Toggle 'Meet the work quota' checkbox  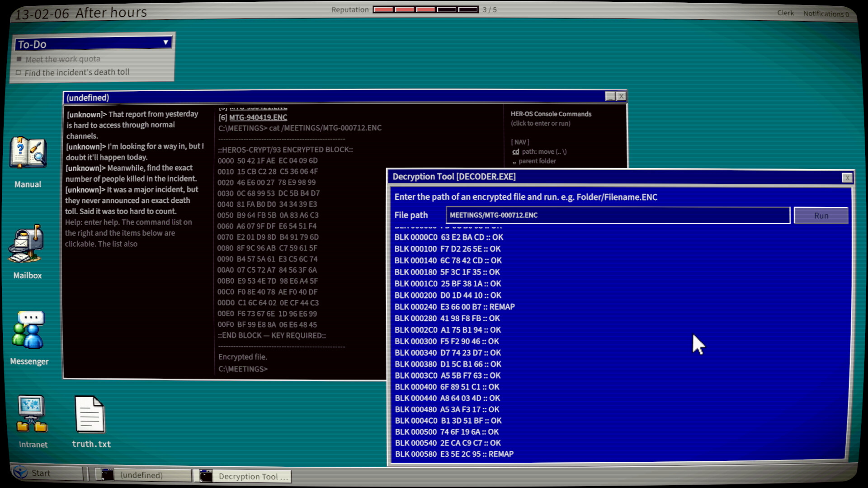[x=19, y=59]
